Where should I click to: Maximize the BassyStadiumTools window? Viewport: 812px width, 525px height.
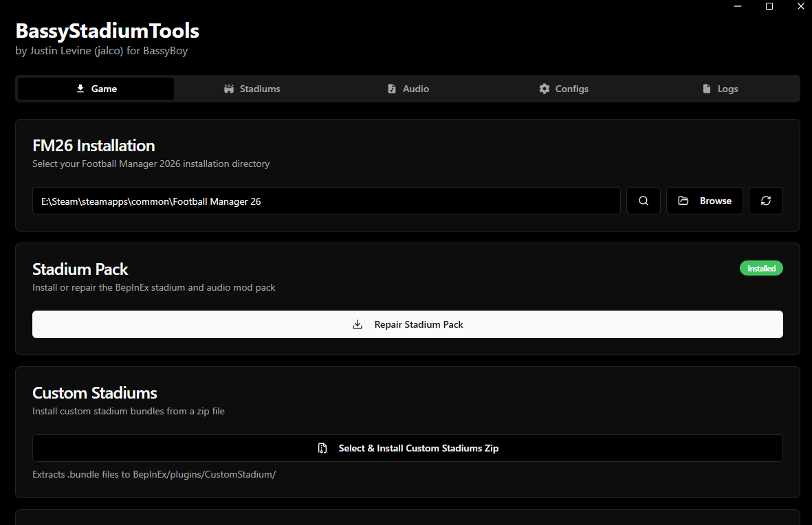tap(769, 6)
